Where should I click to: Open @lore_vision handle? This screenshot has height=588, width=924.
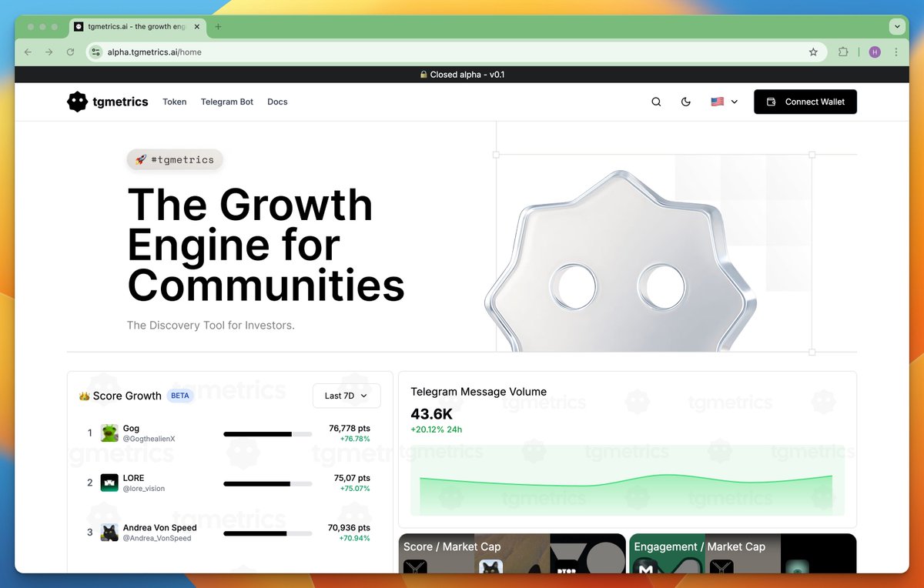coord(144,489)
